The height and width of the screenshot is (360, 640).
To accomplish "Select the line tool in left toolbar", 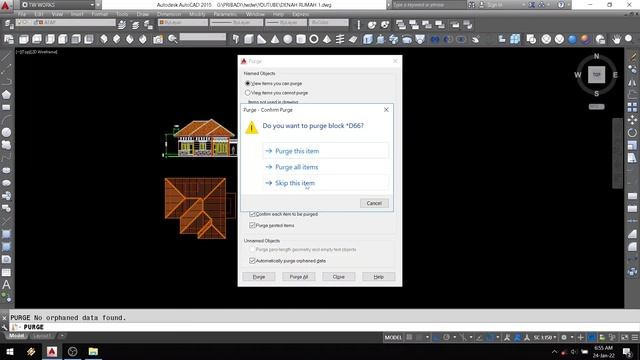I will point(7,57).
